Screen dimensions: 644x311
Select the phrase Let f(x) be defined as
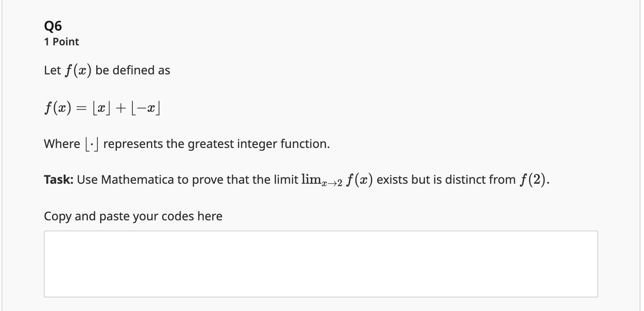(x=107, y=70)
